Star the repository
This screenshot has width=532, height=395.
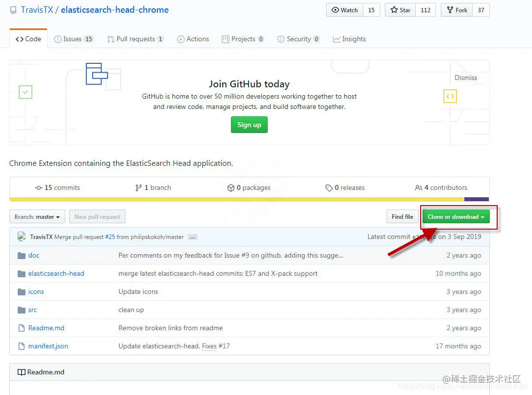click(x=401, y=10)
